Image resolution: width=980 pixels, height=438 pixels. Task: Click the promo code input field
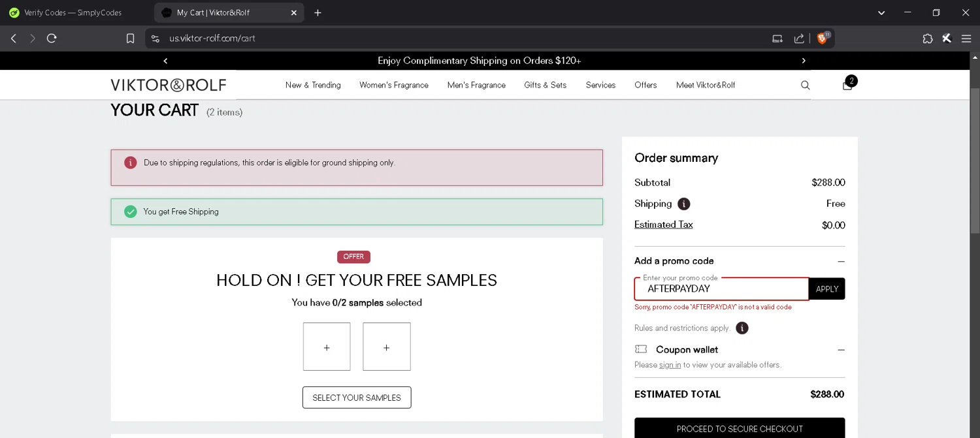coord(721,289)
